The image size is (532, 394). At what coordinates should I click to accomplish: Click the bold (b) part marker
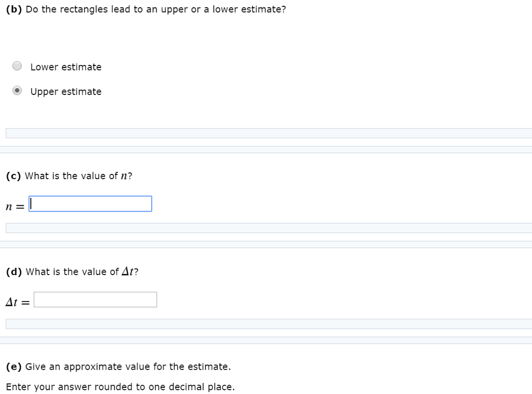14,10
